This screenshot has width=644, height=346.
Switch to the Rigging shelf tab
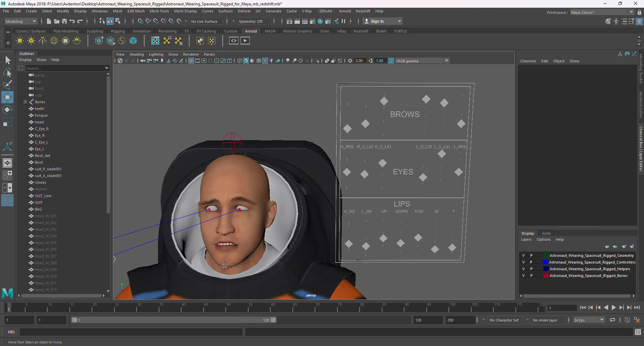[x=118, y=31]
